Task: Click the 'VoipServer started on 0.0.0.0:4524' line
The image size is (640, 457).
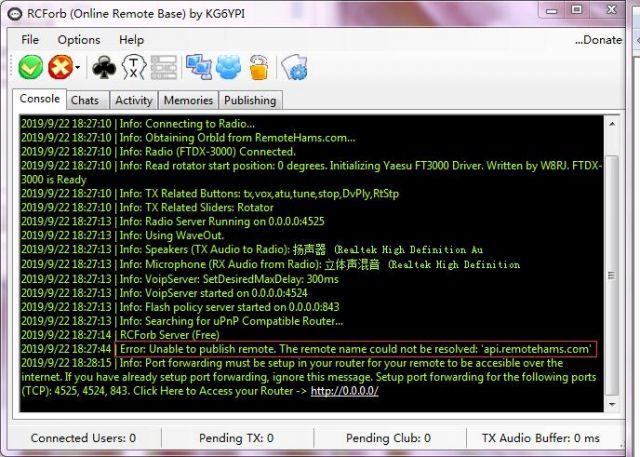Action: pyautogui.click(x=164, y=293)
